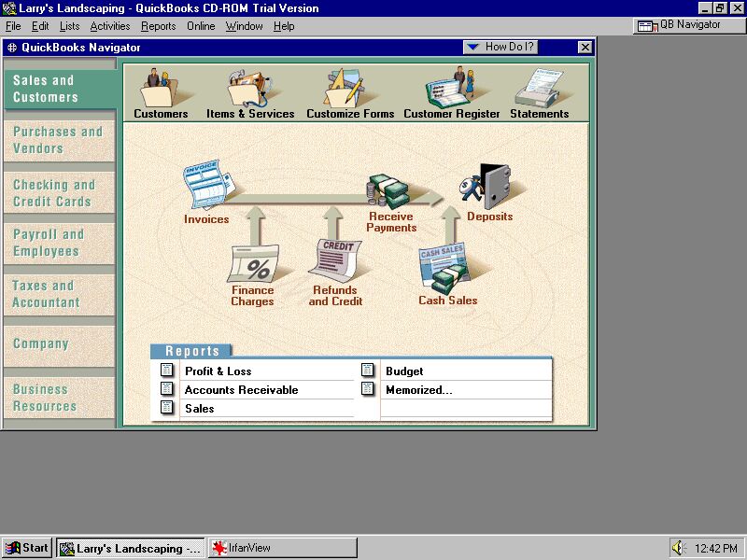Image resolution: width=747 pixels, height=560 pixels.
Task: Switch to Checking and Credit Cards tab
Action: [x=59, y=193]
